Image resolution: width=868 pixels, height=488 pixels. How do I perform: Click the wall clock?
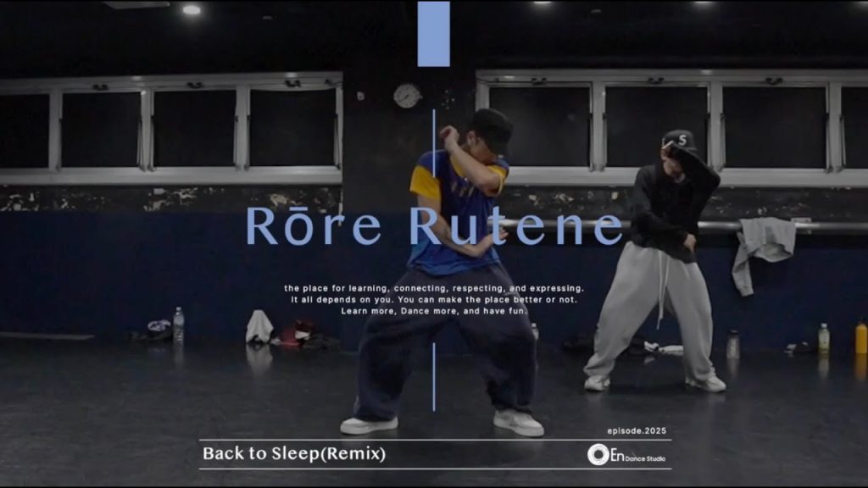(x=407, y=96)
